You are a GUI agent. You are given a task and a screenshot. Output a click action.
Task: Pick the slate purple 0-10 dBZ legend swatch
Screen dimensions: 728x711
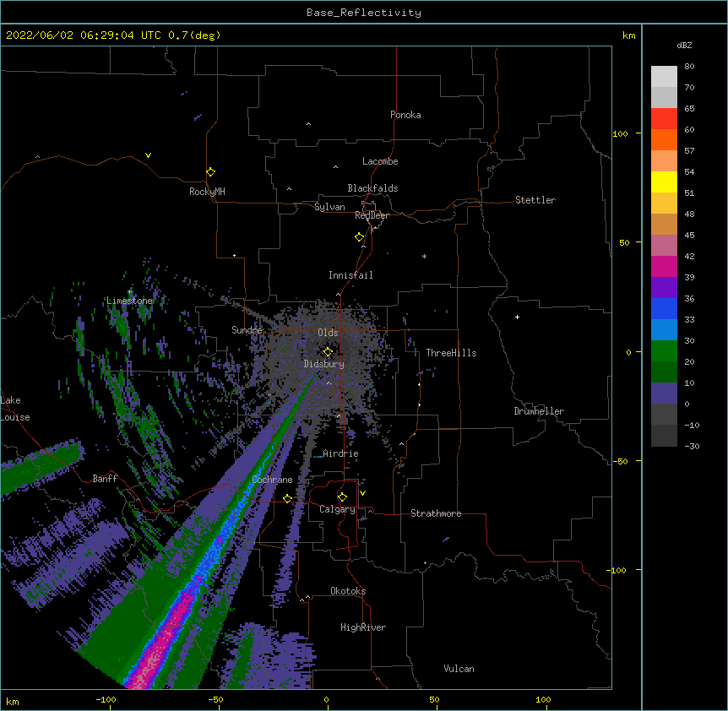click(x=664, y=393)
